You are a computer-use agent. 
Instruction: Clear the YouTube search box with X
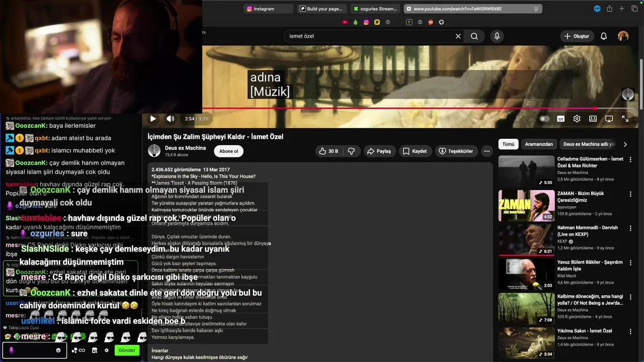458,36
